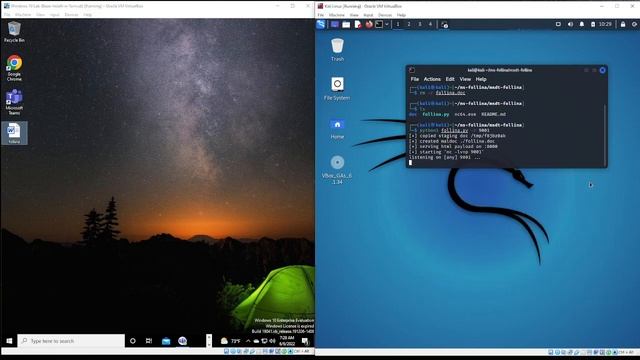Open Kali volume control icon
The width and height of the screenshot is (640, 360).
pos(570,24)
